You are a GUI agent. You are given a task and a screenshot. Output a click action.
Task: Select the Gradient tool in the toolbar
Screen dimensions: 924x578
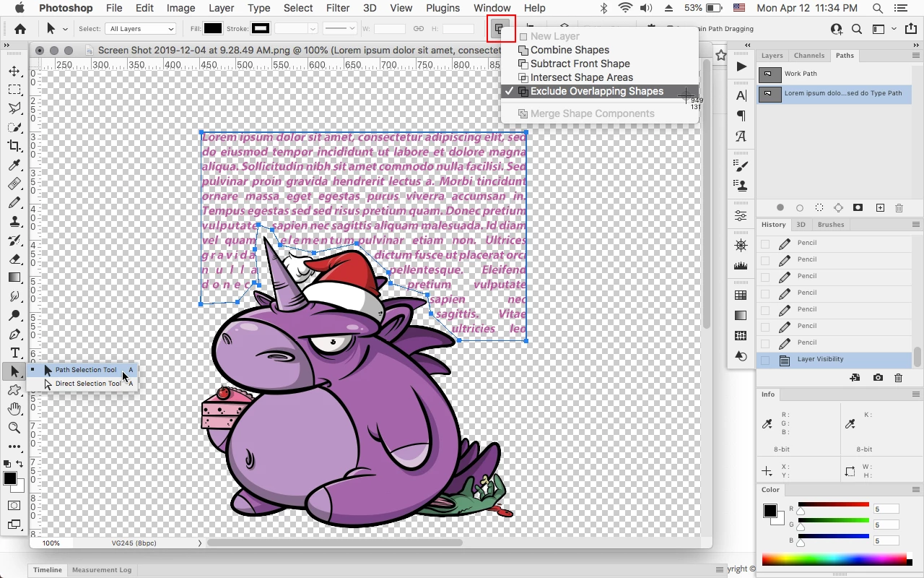pos(14,277)
